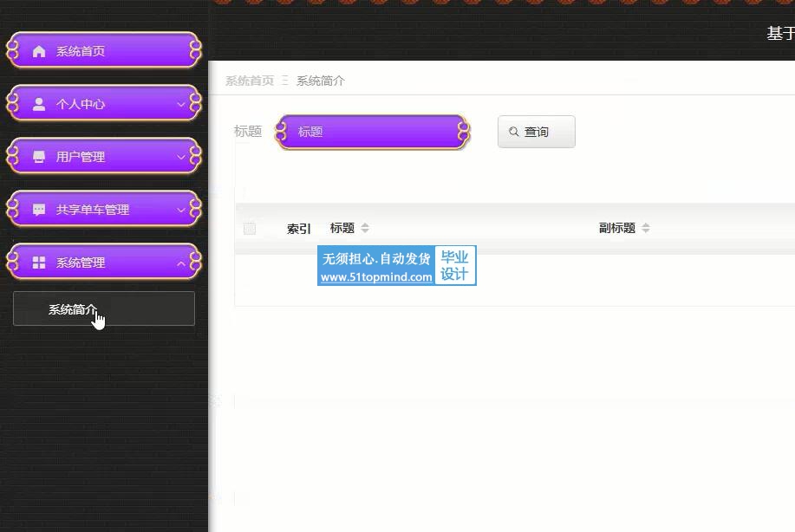Click the person icon for 个人中心
Screen dimensions: 795x532
pyautogui.click(x=39, y=104)
